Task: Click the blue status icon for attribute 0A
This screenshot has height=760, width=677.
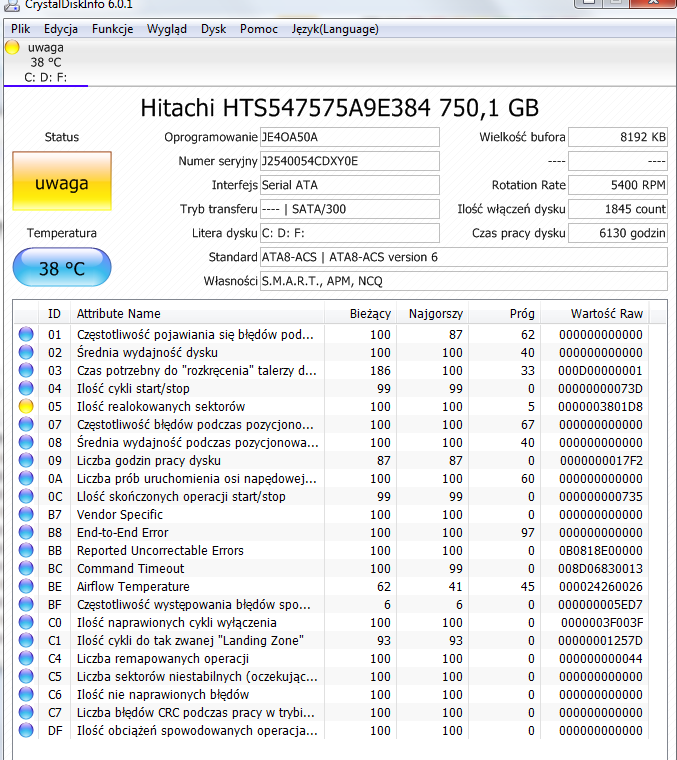Action: point(26,478)
